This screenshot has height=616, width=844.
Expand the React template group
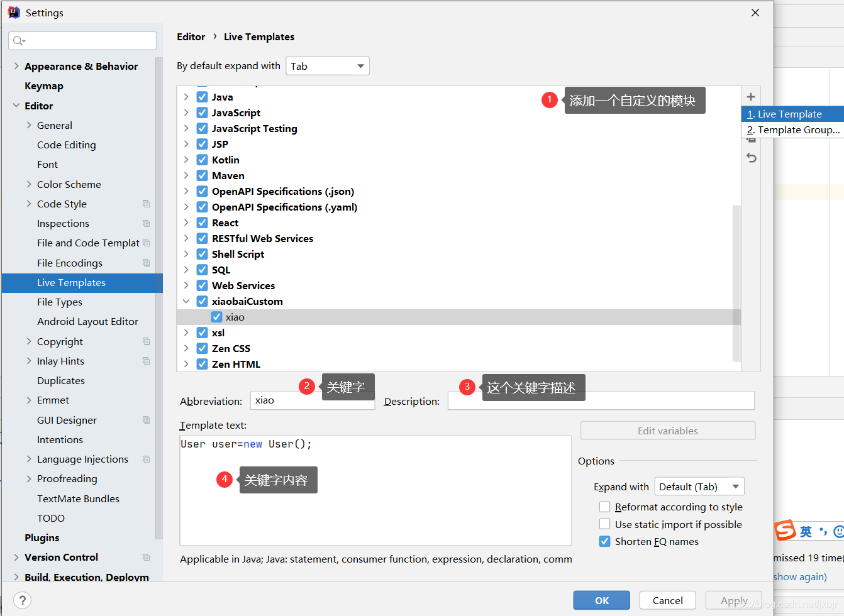[186, 223]
